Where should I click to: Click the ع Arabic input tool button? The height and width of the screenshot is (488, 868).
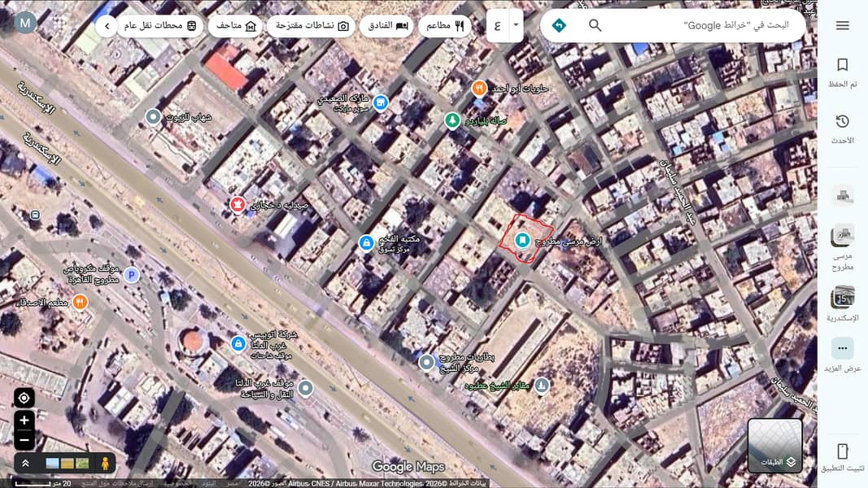pyautogui.click(x=497, y=25)
